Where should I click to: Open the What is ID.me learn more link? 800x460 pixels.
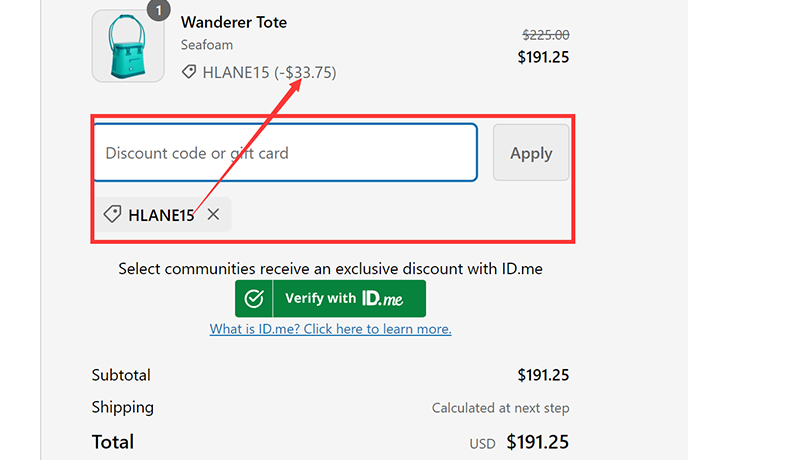pos(330,329)
